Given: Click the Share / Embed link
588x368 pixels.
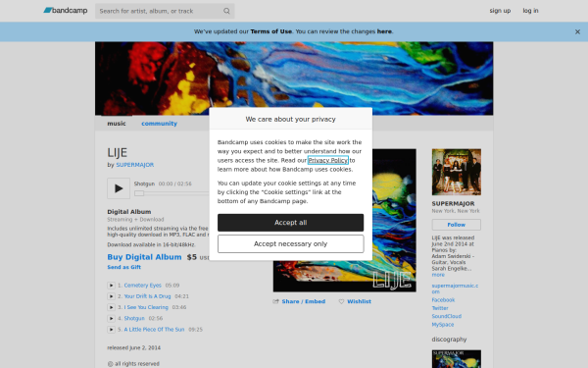Looking at the screenshot, I should [x=304, y=301].
